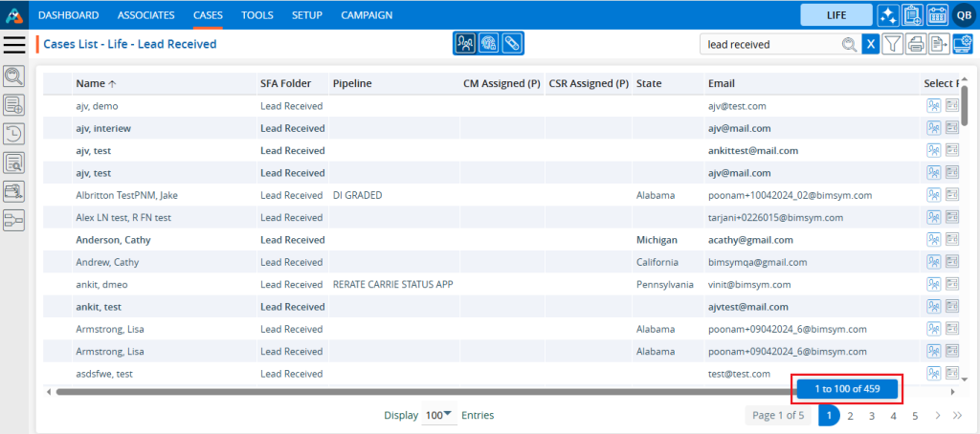Screen dimensions: 980x434
Task: Click the LIFE button
Action: (x=835, y=15)
